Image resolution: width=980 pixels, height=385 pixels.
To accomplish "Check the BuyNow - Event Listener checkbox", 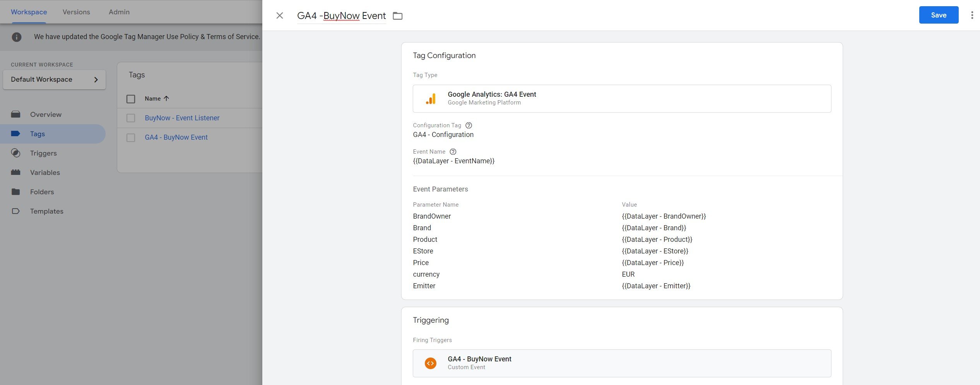I will (x=131, y=118).
